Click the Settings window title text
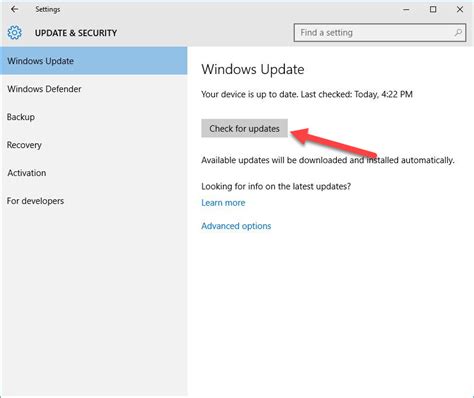The width and height of the screenshot is (474, 398). (48, 9)
